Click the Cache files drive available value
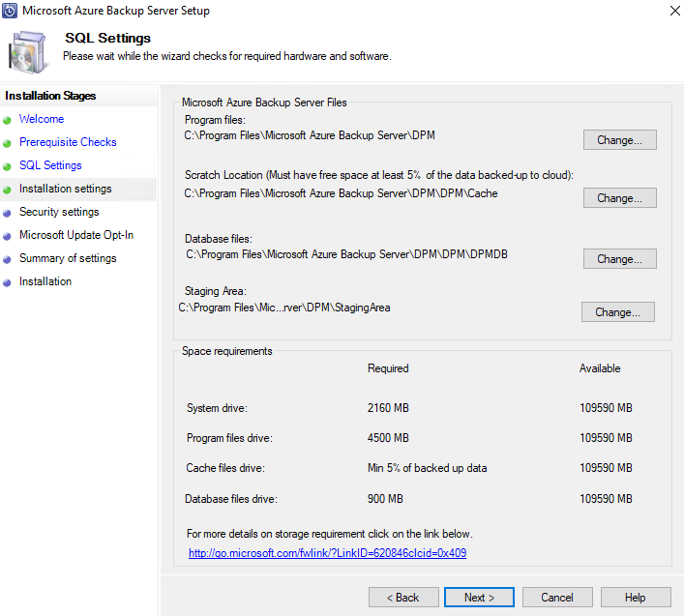 [606, 468]
